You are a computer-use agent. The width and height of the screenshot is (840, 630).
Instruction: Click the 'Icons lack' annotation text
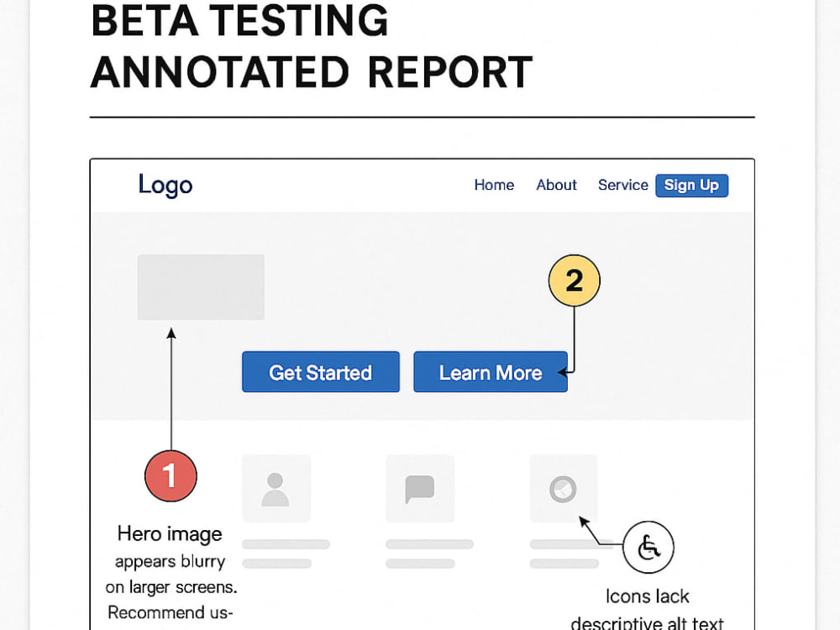647,596
